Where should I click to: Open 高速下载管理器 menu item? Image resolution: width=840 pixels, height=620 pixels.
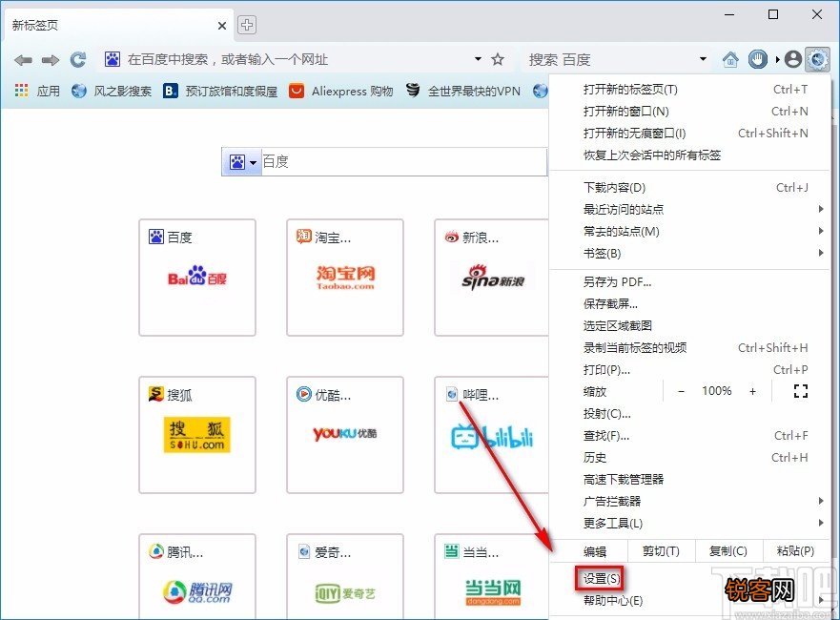click(x=690, y=480)
